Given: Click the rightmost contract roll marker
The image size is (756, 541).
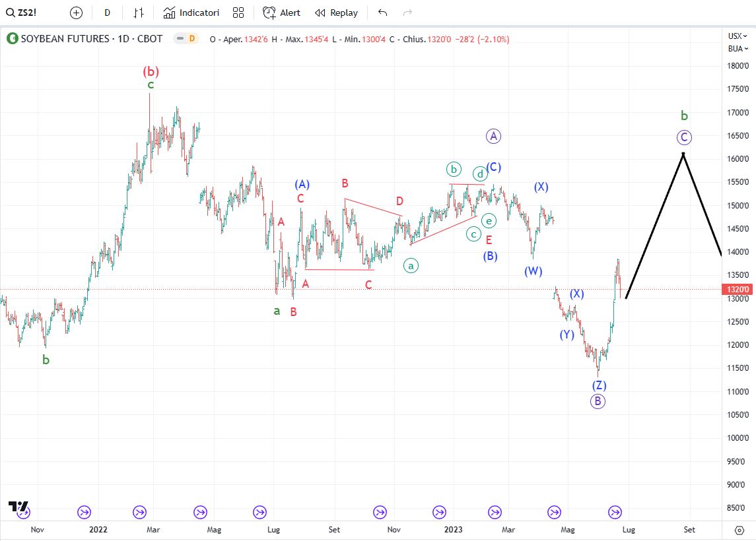Looking at the screenshot, I should 615,512.
